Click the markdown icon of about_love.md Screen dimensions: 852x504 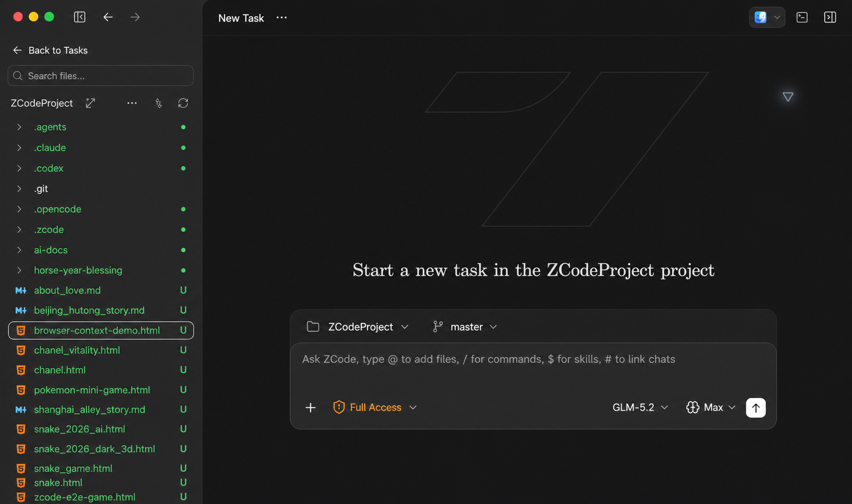pyautogui.click(x=21, y=290)
